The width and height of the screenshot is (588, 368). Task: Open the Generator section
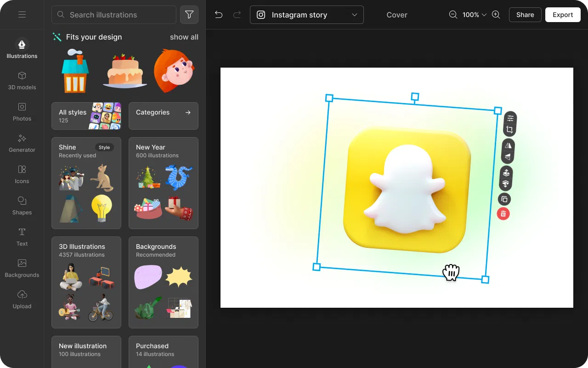coord(22,143)
